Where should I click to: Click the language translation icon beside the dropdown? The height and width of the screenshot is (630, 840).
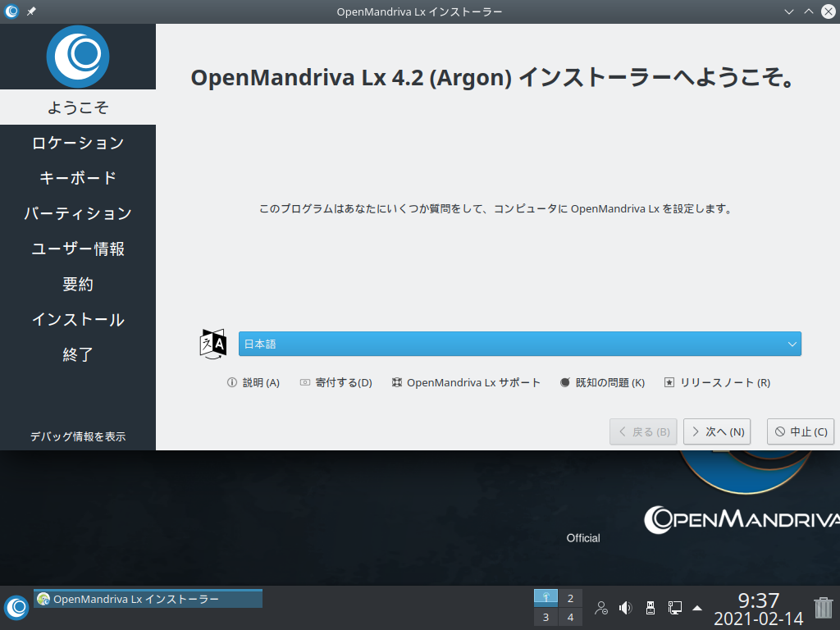212,344
